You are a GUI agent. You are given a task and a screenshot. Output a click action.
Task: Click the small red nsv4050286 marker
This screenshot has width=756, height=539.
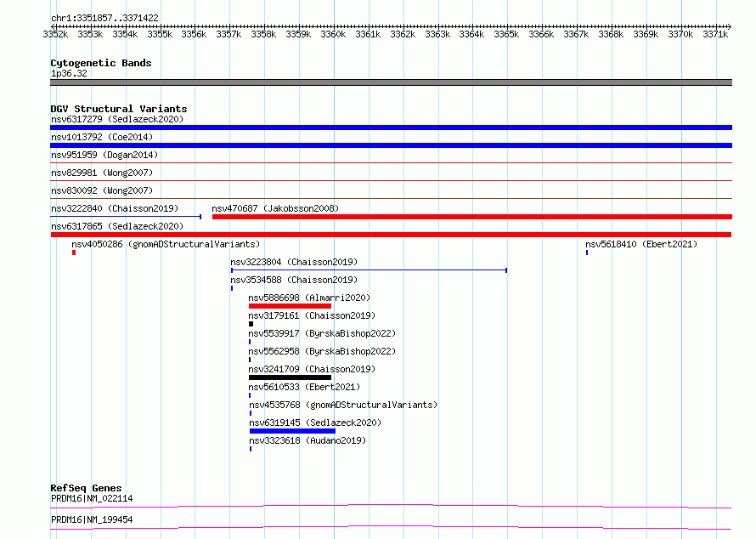(74, 252)
